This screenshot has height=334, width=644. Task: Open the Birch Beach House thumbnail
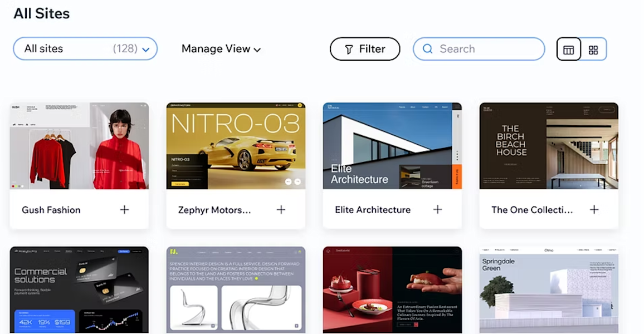tap(549, 146)
